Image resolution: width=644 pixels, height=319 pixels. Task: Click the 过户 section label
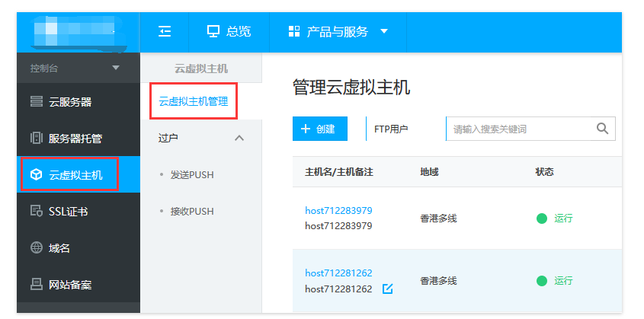[x=168, y=138]
